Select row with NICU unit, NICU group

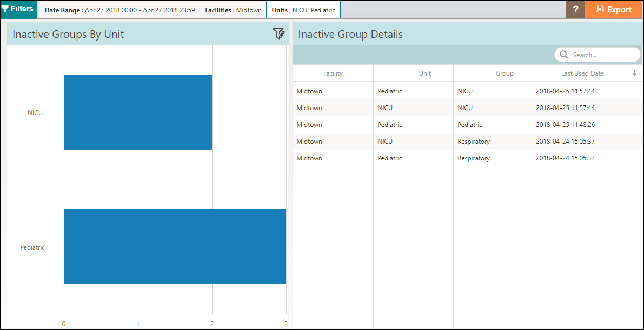(467, 108)
